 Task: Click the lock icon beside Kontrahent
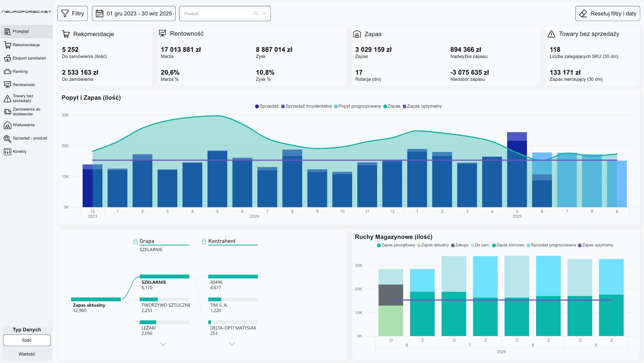[x=204, y=241]
